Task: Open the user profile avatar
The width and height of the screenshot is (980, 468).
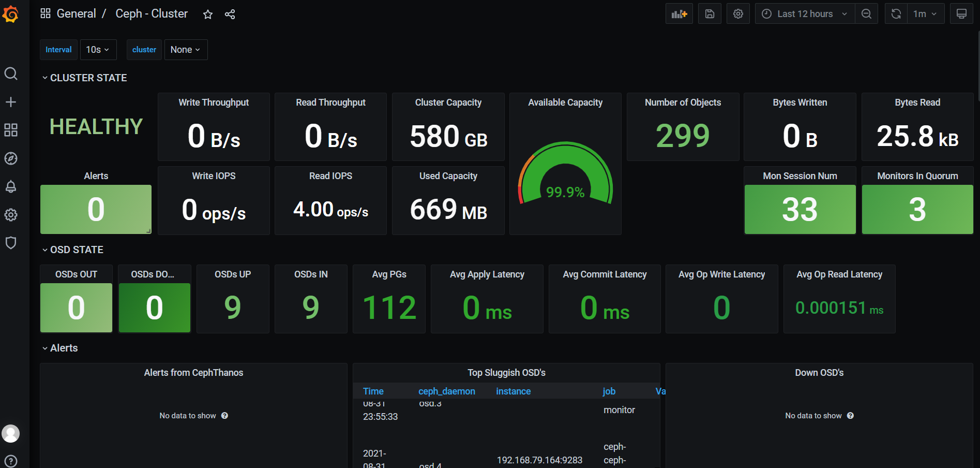Action: point(11,433)
